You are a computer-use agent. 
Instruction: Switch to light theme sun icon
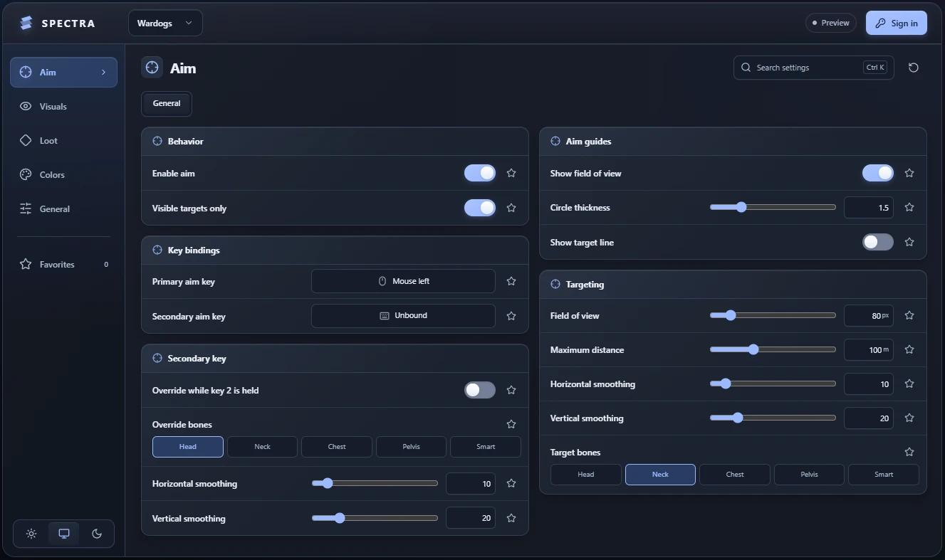(31, 534)
